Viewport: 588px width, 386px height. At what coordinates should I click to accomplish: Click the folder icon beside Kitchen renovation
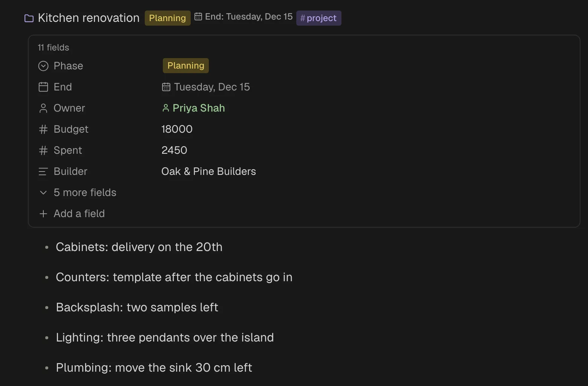point(29,18)
